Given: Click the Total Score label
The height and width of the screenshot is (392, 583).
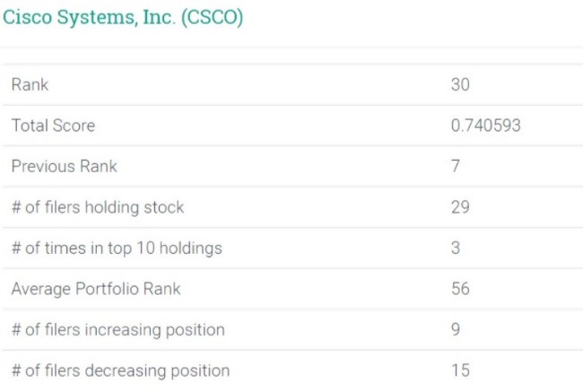Looking at the screenshot, I should (x=53, y=126).
